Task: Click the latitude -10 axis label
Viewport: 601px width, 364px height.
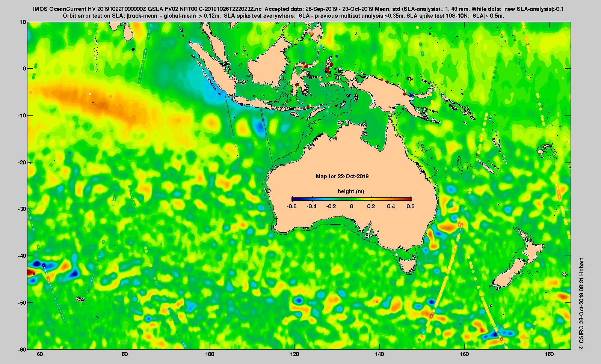Action: point(22,116)
